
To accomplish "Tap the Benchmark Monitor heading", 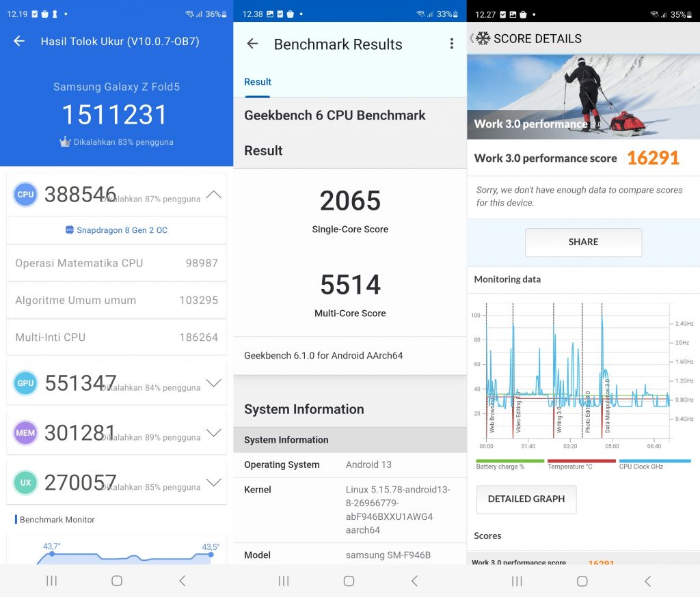I will [57, 520].
